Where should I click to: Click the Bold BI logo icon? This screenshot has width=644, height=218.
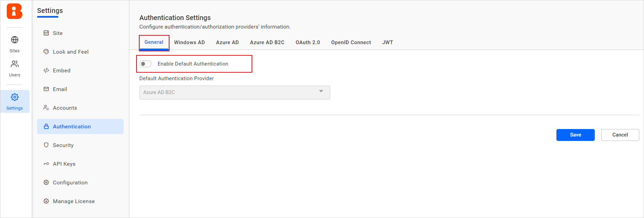point(15,12)
